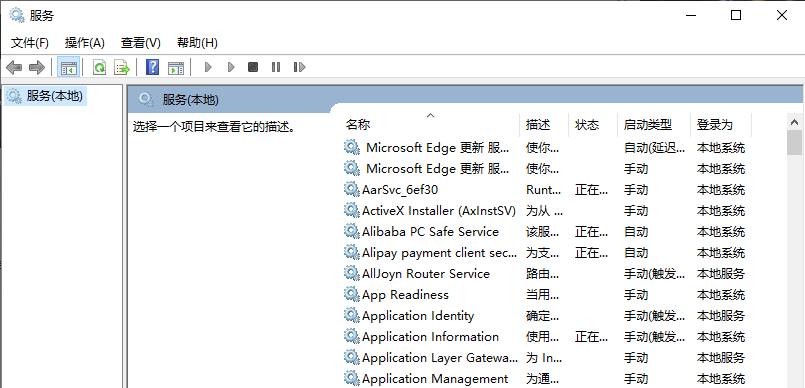This screenshot has height=388, width=805.
Task: Click the gear icon beside AarSvc_6ef30
Action: [351, 189]
